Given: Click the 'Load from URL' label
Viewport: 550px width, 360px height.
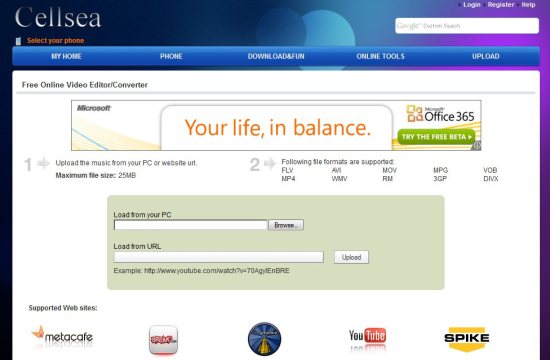Looking at the screenshot, I should (x=137, y=246).
